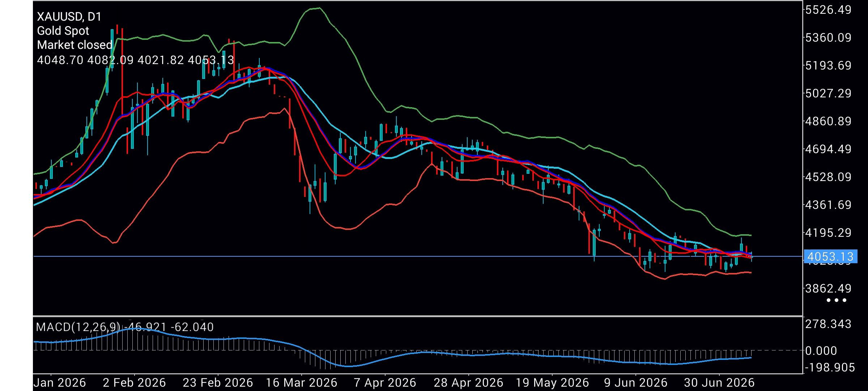Click the 19 May 2026 date label
The height and width of the screenshot is (391, 868).
(552, 383)
